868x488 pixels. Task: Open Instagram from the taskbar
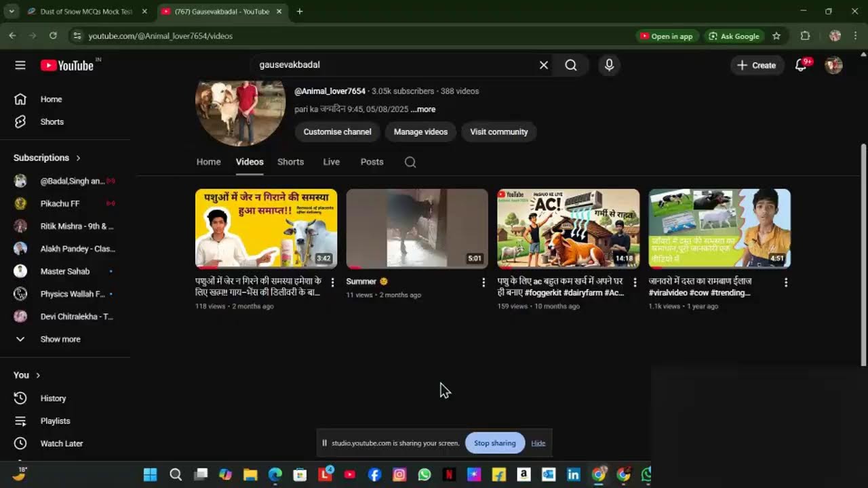[399, 474]
